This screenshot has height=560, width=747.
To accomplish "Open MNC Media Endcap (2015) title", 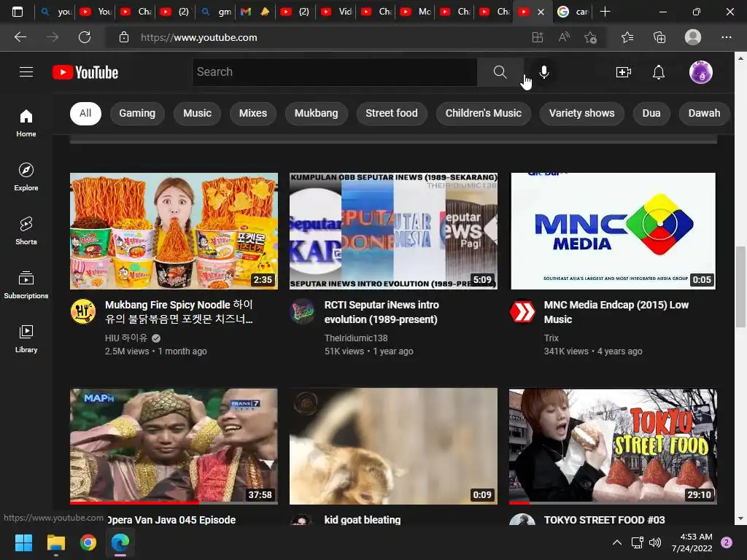I will point(616,312).
